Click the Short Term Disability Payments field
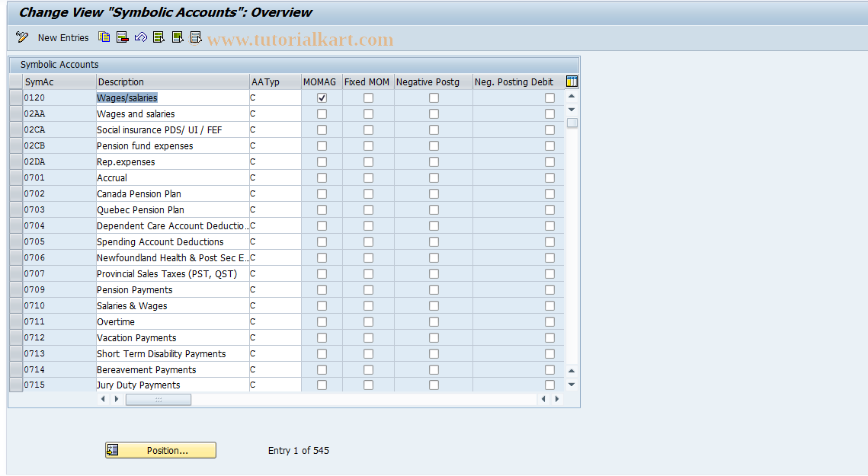 (173, 354)
